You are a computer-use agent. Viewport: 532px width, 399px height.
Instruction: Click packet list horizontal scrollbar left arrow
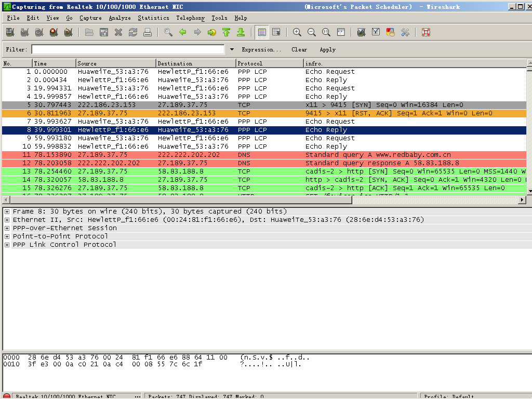coord(6,200)
